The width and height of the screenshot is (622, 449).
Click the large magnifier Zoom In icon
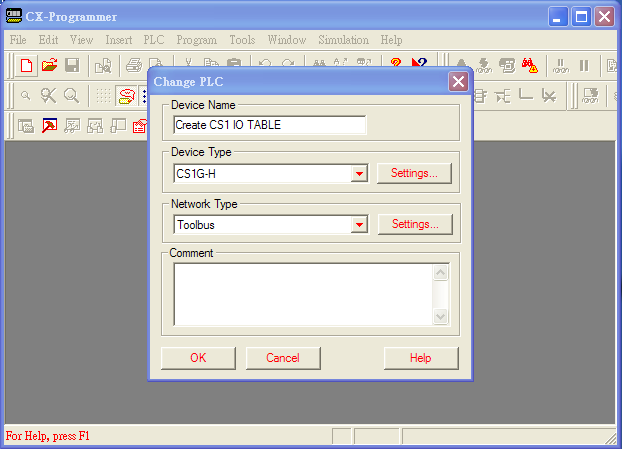pyautogui.click(x=71, y=96)
